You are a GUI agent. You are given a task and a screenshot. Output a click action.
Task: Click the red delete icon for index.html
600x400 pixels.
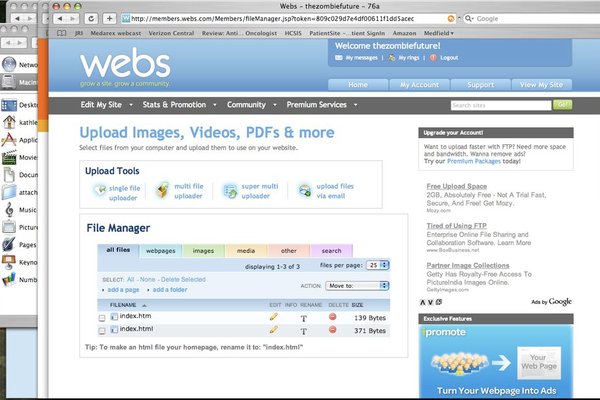(332, 330)
